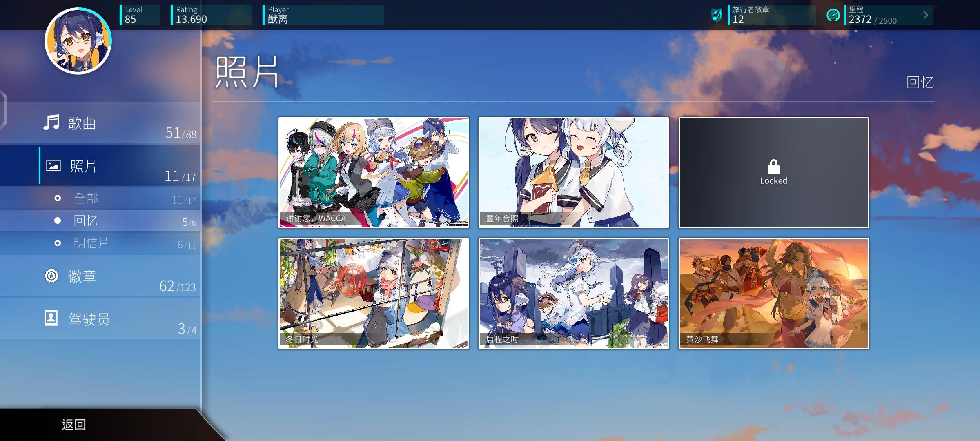This screenshot has height=441, width=980.
Task: Select the music note Songs icon
Action: coord(51,122)
